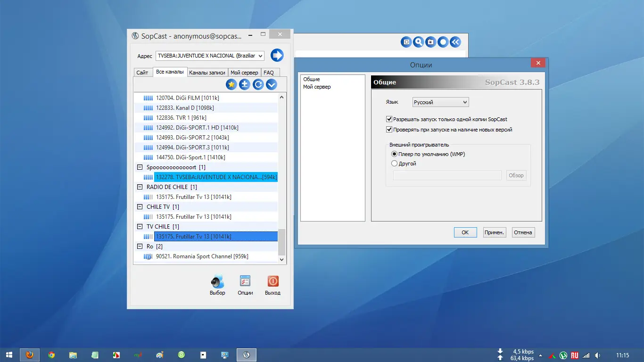
Task: Click the blue arrow Go button beside address
Action: click(x=277, y=55)
